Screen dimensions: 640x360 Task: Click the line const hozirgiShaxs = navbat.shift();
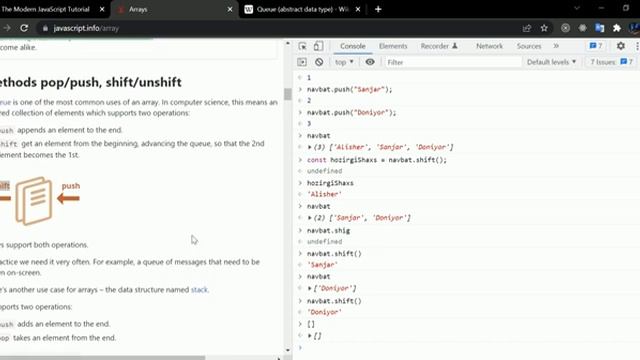click(x=377, y=160)
